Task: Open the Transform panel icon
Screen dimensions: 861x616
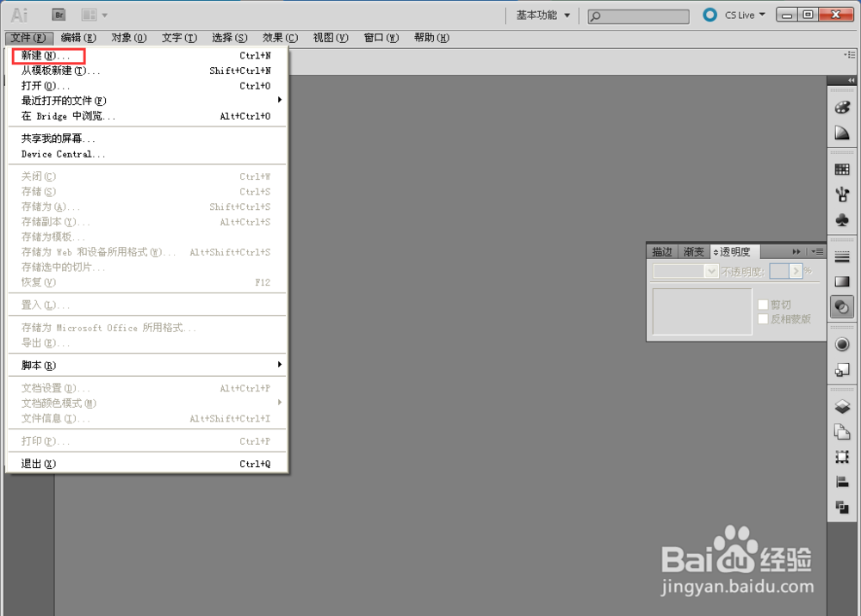Action: (842, 457)
